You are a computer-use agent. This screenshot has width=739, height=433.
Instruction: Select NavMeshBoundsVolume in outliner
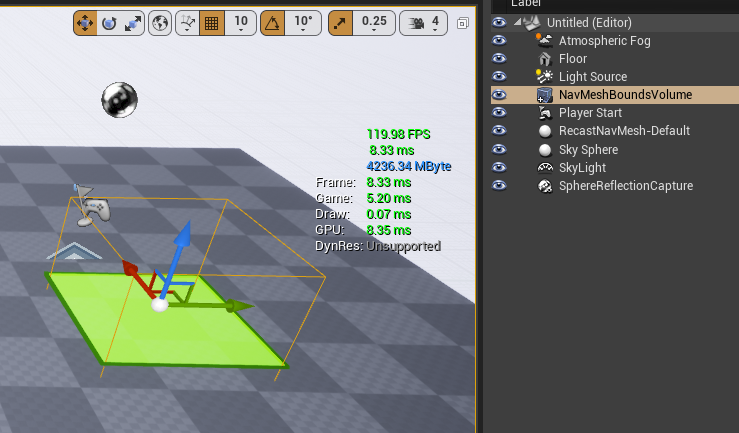point(625,95)
